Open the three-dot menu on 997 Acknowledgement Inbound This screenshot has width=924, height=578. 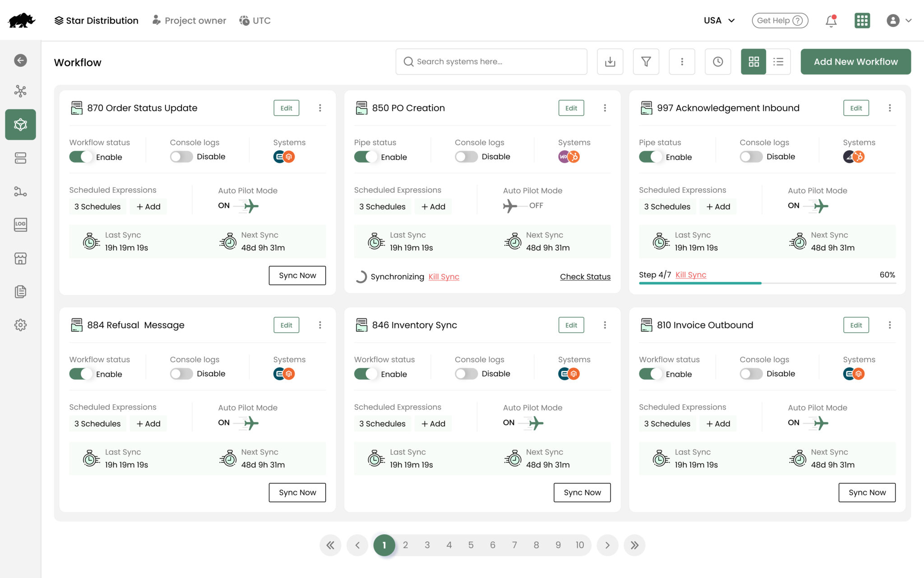pyautogui.click(x=890, y=108)
